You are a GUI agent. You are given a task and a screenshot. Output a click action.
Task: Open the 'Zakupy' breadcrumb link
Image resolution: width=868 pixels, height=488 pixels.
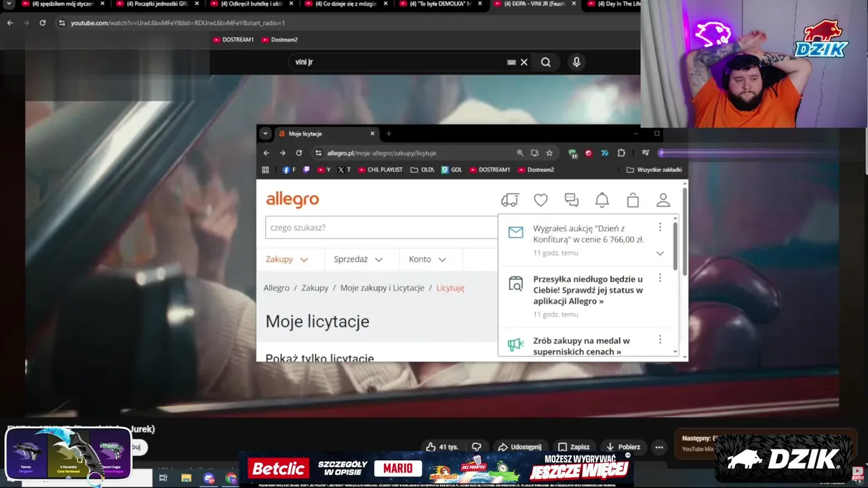pos(315,288)
